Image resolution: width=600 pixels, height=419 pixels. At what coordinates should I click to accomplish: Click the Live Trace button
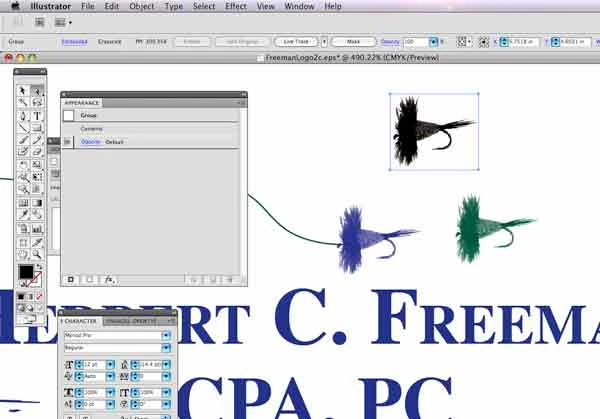click(x=296, y=42)
